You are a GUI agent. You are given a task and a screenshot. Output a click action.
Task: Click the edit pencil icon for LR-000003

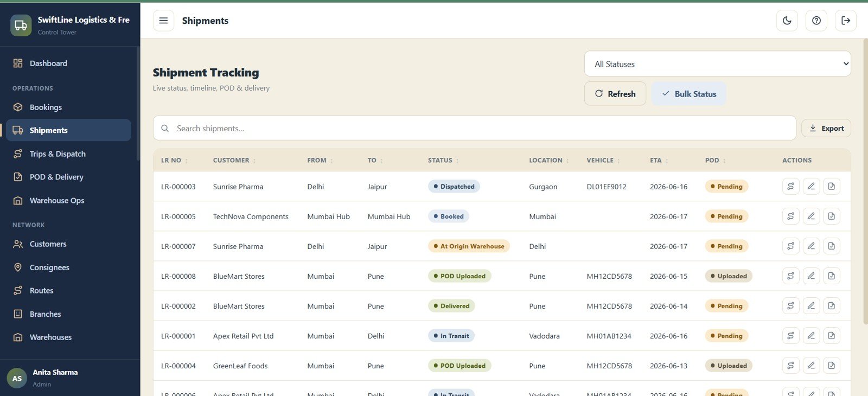(x=811, y=187)
